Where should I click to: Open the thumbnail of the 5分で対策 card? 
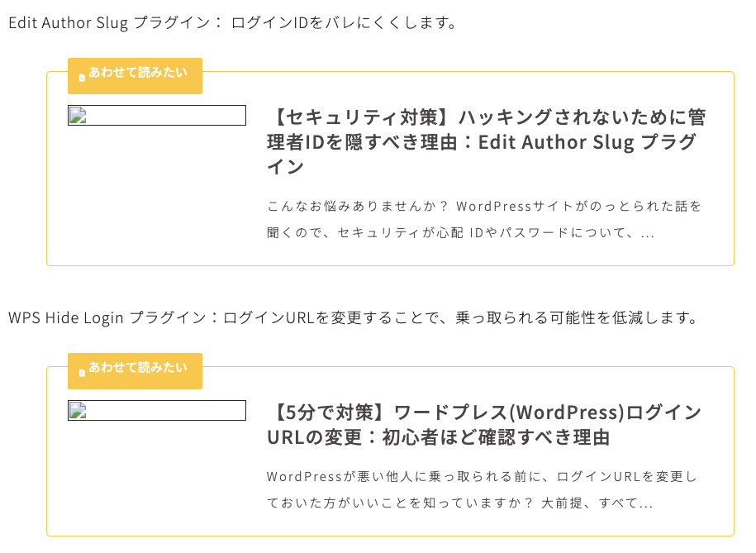[157, 411]
